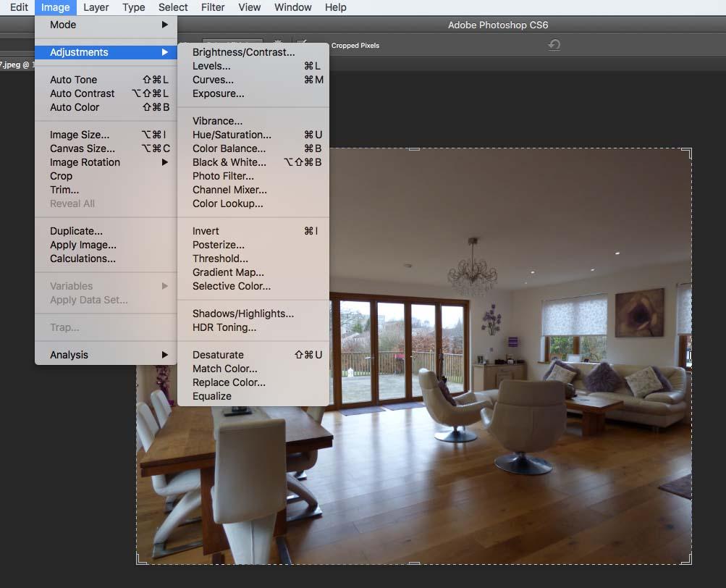Select Gradient Map adjustment

(253, 272)
